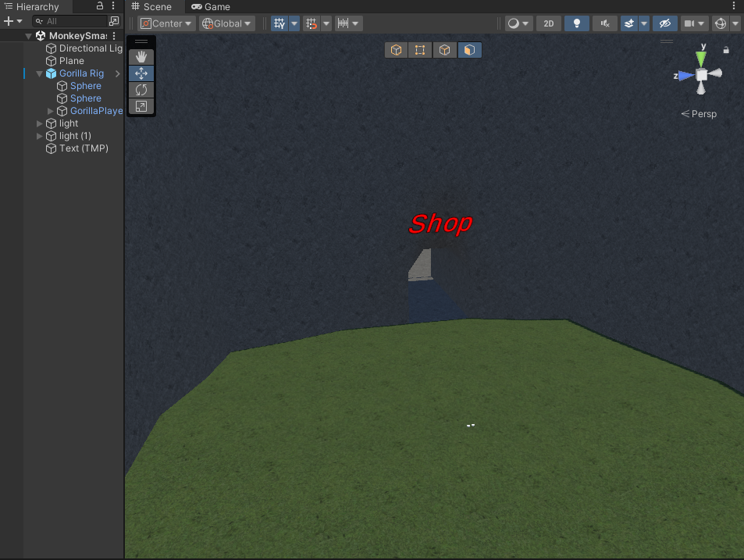Select the Move tool
744x560 pixels.
(x=141, y=73)
